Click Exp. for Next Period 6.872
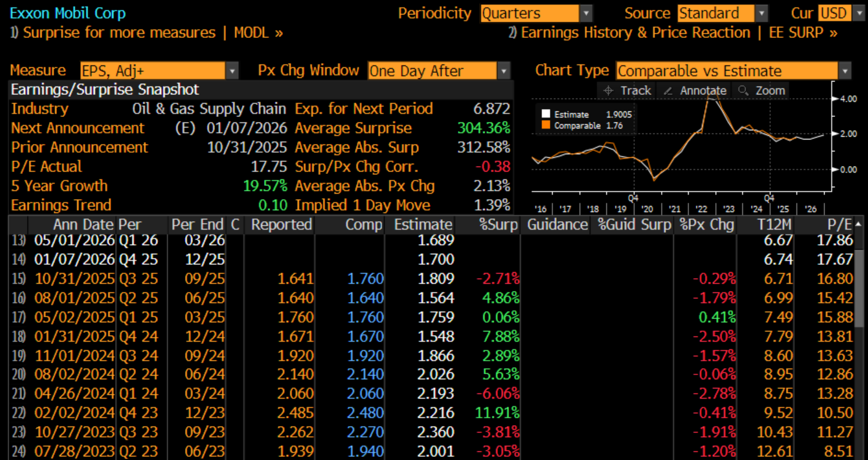 [491, 109]
